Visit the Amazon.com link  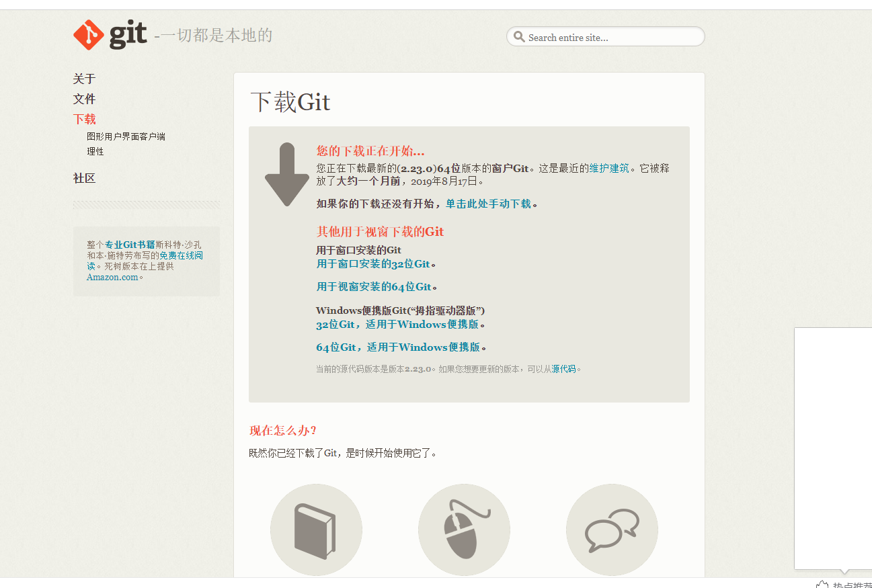tap(112, 277)
